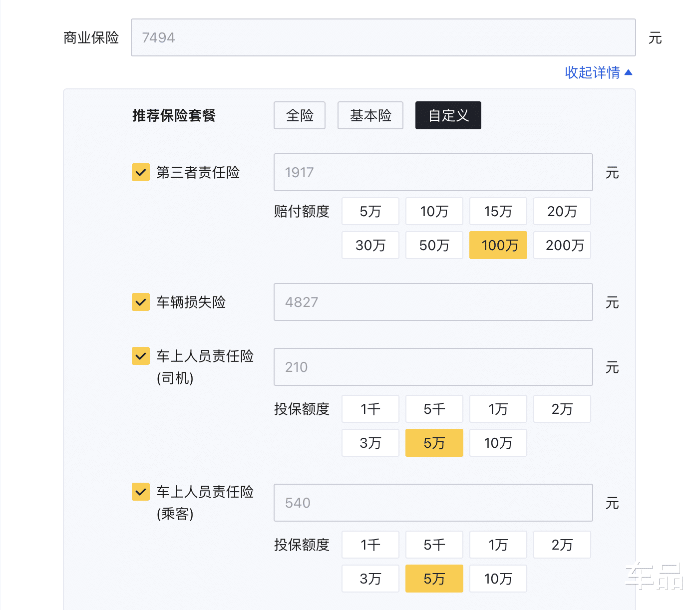Toggle the 车辆损失险 checkbox
Image resolution: width=700 pixels, height=610 pixels.
click(141, 302)
